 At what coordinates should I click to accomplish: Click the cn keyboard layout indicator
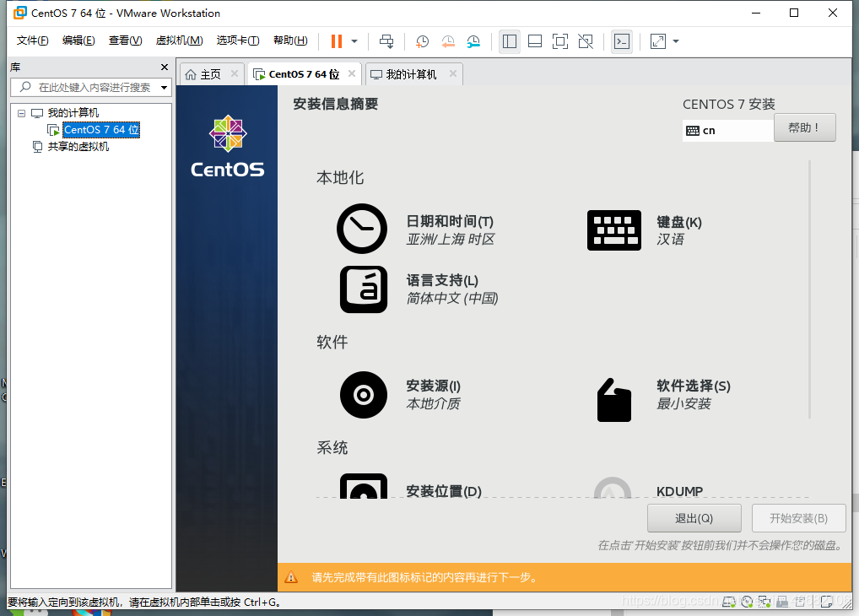click(727, 131)
